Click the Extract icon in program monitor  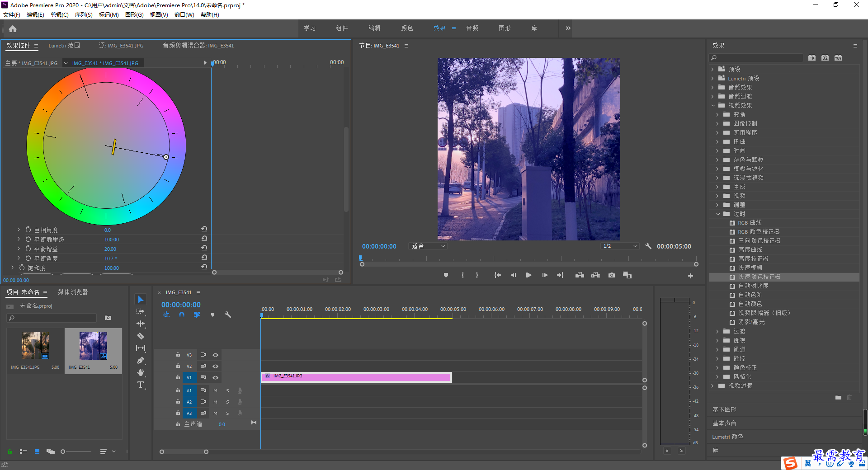[595, 275]
